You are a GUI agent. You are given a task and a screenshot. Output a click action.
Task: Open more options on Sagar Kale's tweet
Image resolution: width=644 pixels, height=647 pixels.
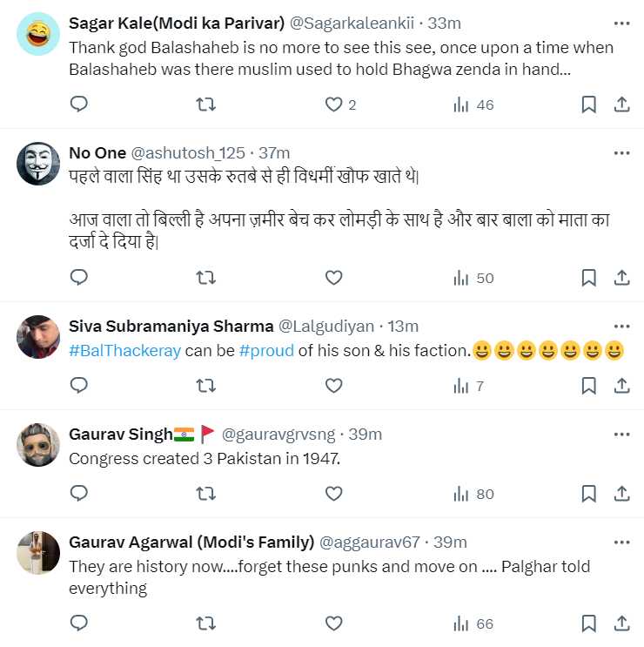(621, 24)
